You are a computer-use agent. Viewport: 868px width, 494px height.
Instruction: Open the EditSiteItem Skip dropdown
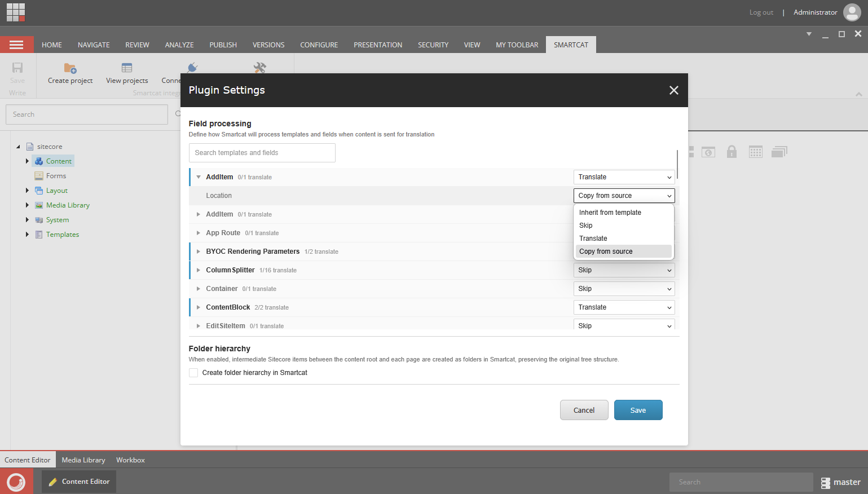click(x=624, y=325)
